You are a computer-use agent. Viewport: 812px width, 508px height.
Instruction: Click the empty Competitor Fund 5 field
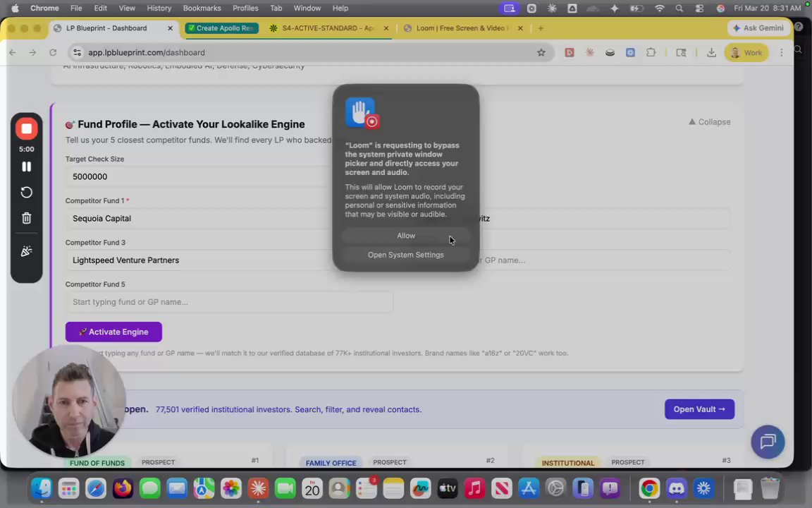[229, 302]
